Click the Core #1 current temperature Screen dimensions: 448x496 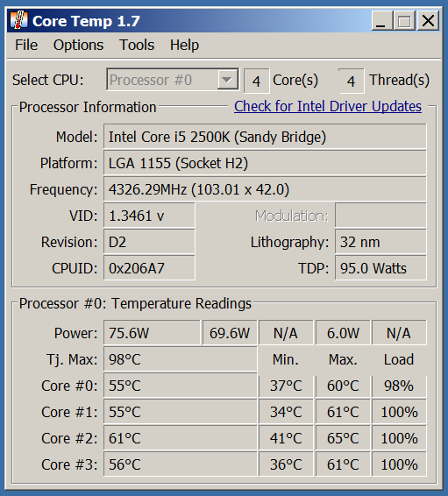[181, 412]
